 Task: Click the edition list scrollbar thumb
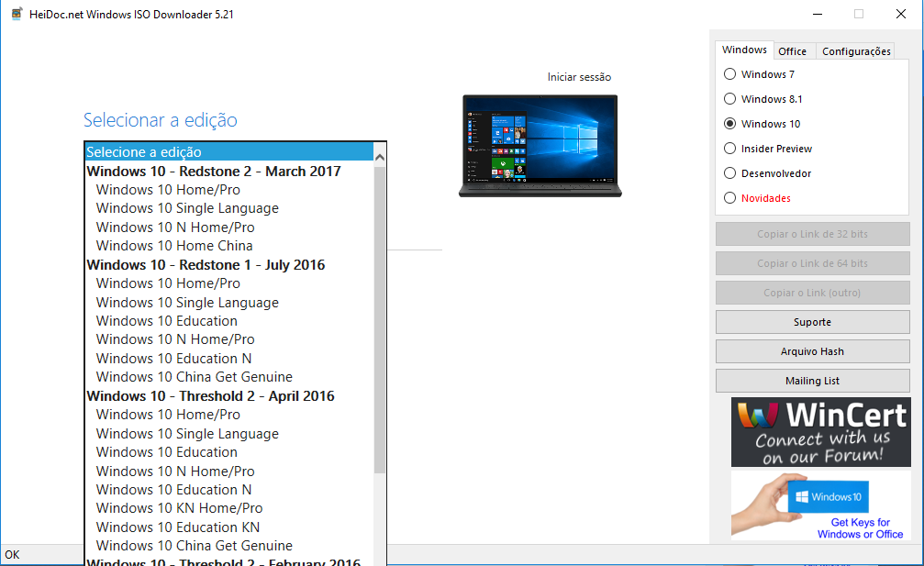[x=380, y=319]
